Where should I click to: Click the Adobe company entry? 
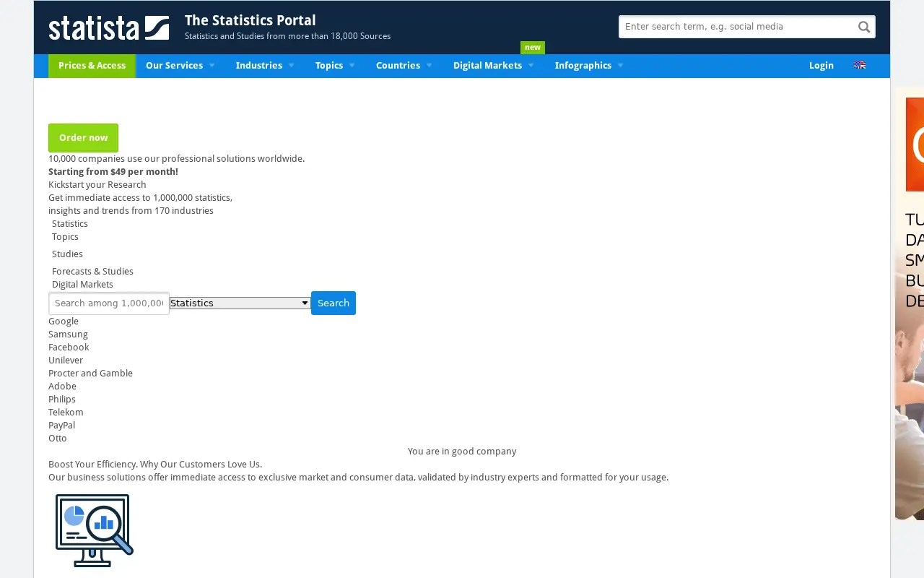62,387
